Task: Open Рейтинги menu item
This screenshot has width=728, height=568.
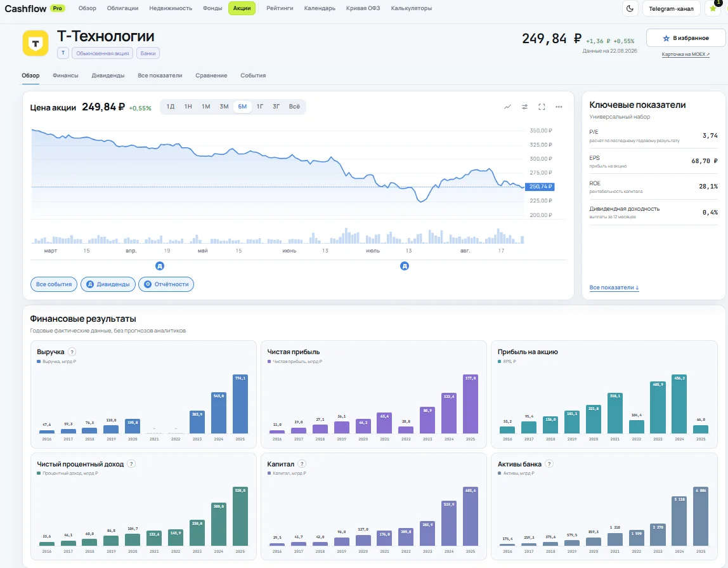Action: click(280, 8)
